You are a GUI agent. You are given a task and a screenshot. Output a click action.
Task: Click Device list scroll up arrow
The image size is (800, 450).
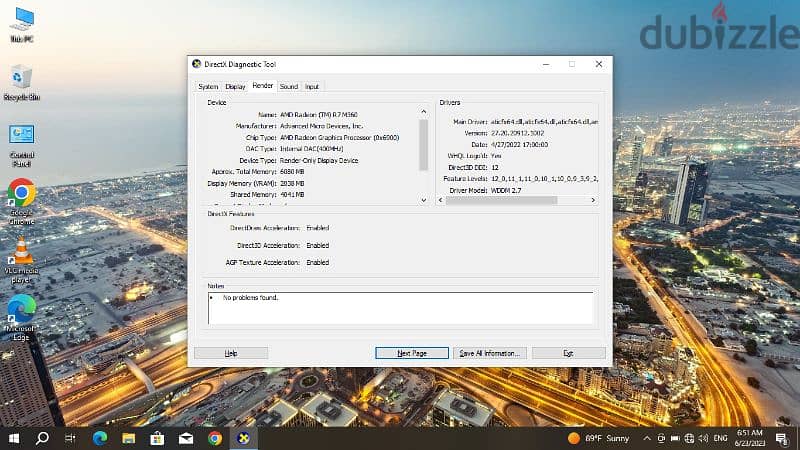423,111
